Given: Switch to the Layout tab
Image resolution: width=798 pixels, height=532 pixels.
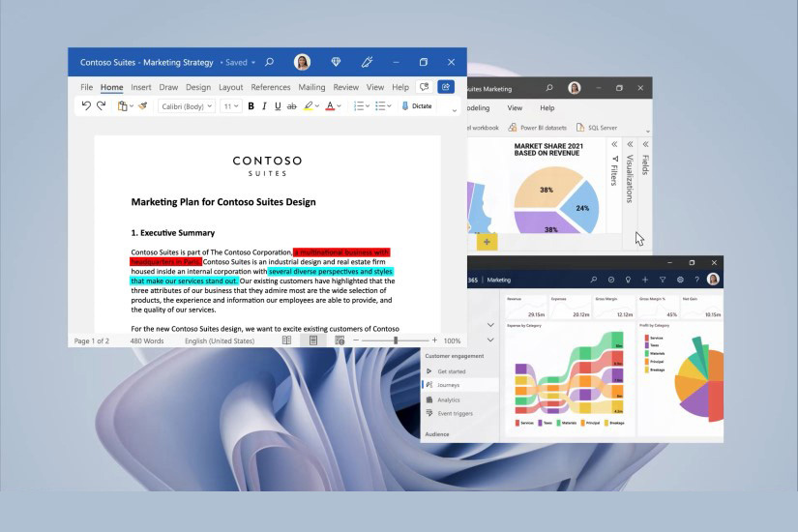Looking at the screenshot, I should [x=231, y=87].
